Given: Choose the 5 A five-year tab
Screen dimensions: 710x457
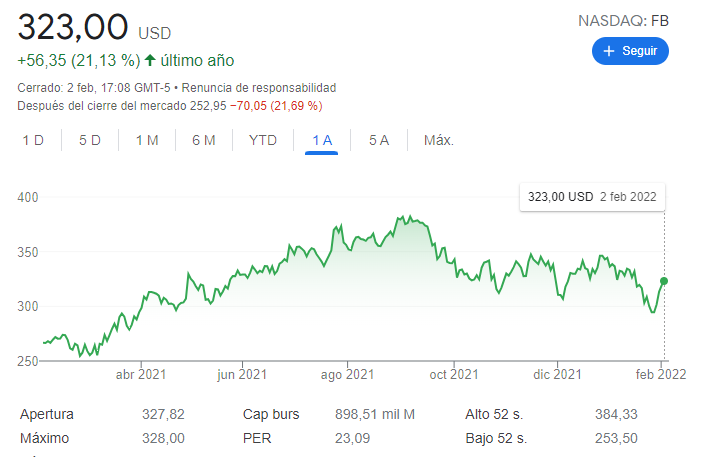Looking at the screenshot, I should tap(379, 140).
